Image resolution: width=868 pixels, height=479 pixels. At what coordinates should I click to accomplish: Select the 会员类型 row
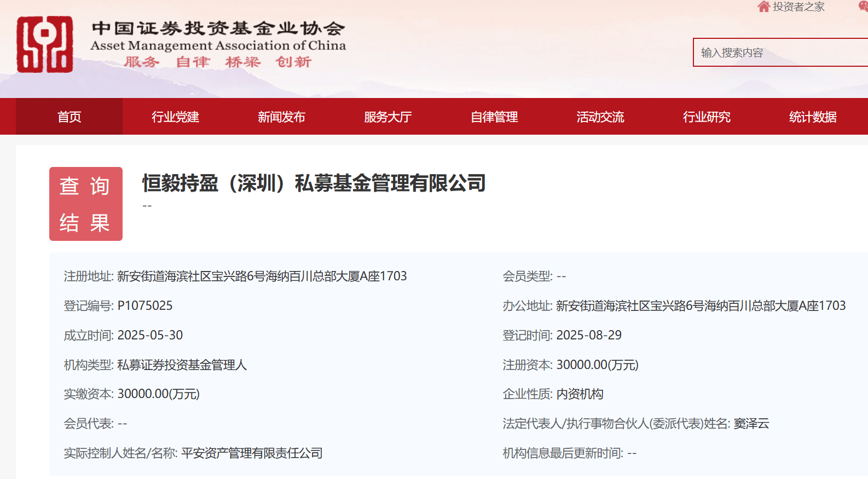pos(534,276)
